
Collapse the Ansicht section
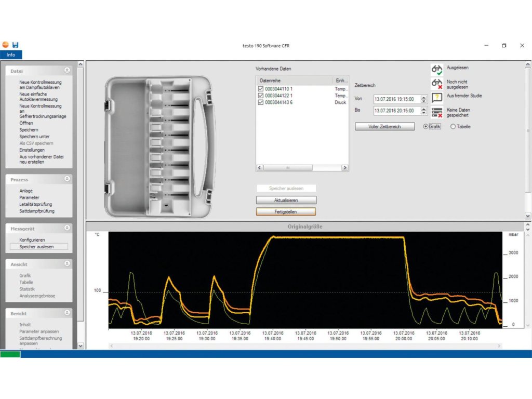click(67, 263)
